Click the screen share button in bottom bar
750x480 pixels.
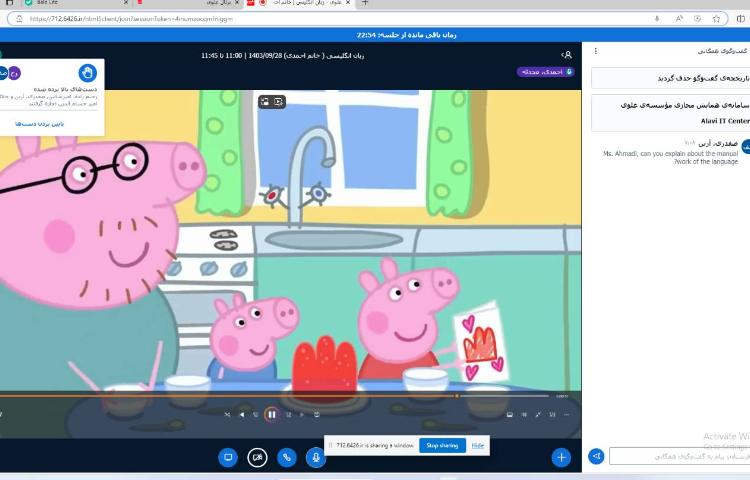228,457
